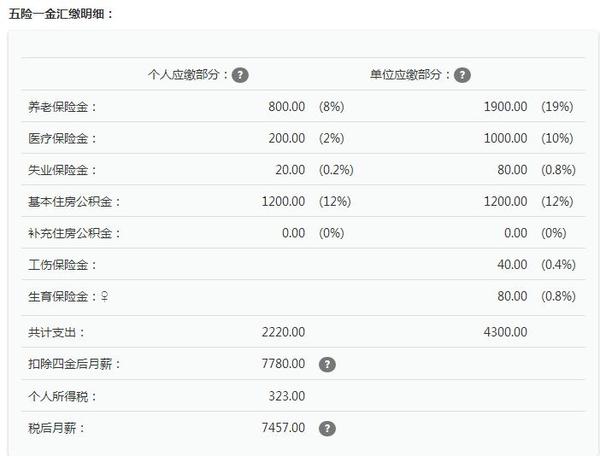Screen dimensions: 600x456
Task: Click personal pension amount 800.00
Action: tap(287, 106)
